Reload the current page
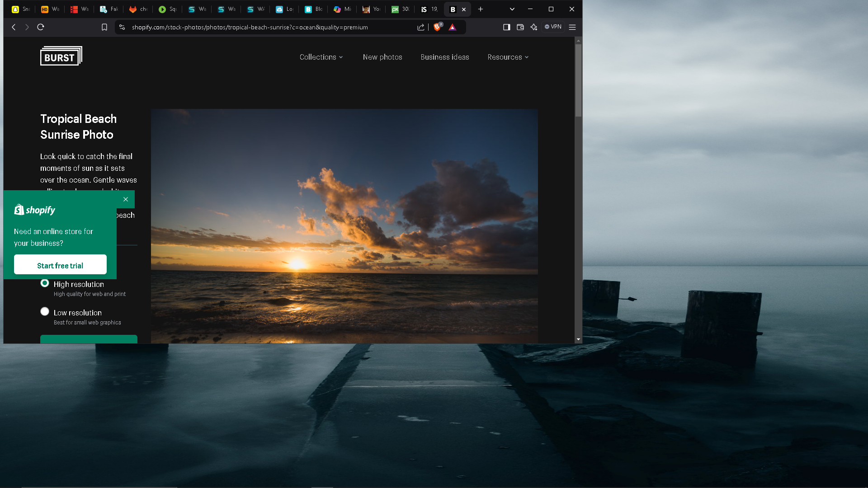The width and height of the screenshot is (868, 488). click(41, 27)
